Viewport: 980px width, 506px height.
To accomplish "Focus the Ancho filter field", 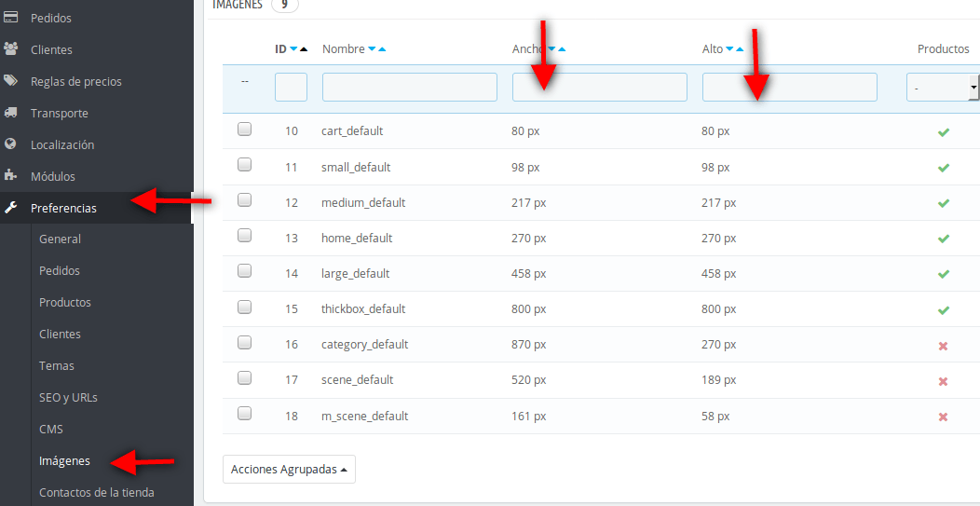I will coord(599,87).
